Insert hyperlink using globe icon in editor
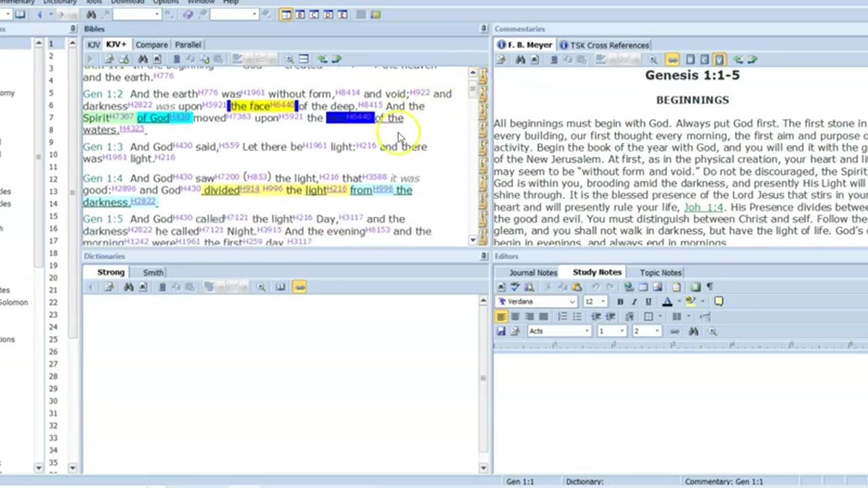868x488 pixels. [x=629, y=287]
